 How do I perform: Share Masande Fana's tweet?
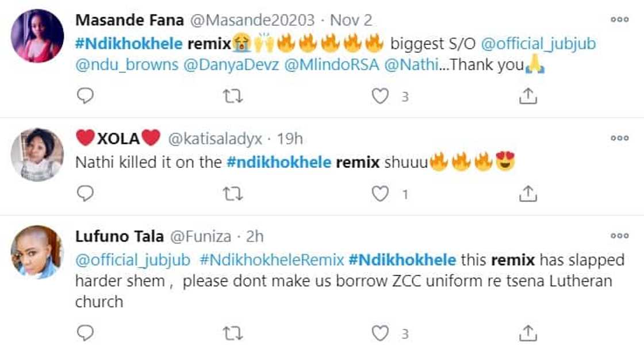(x=528, y=96)
